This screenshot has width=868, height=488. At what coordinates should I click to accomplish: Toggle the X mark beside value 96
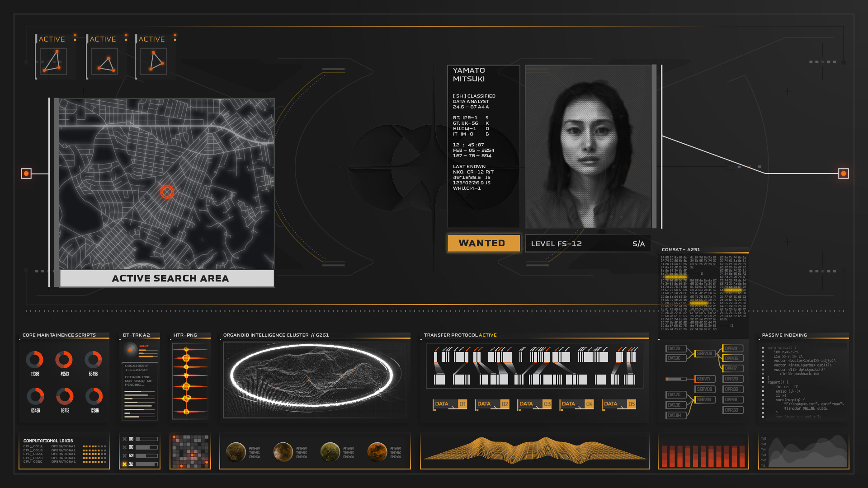pos(124,447)
